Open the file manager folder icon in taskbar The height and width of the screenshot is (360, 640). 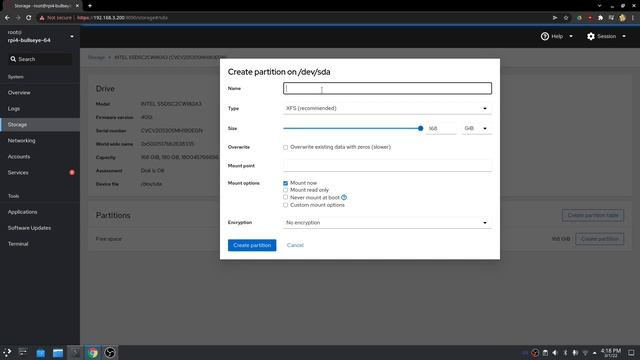(x=58, y=353)
